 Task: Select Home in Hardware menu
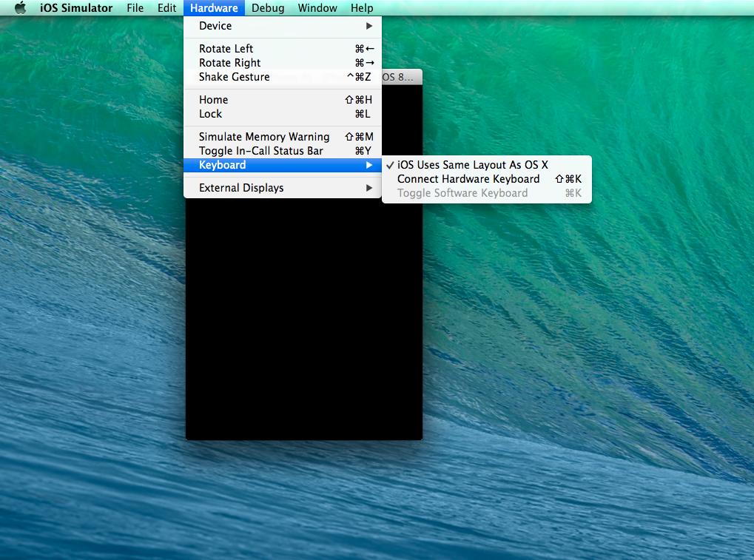pos(283,100)
